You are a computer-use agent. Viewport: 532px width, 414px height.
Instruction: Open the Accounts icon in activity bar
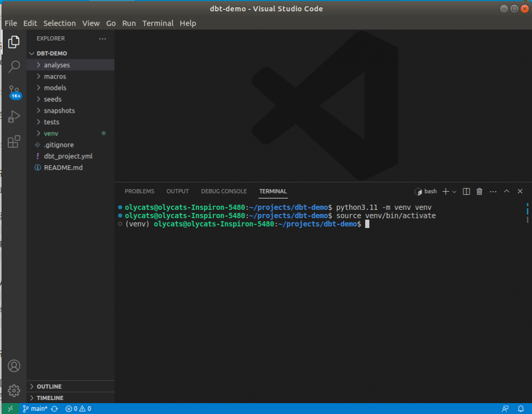pos(14,366)
